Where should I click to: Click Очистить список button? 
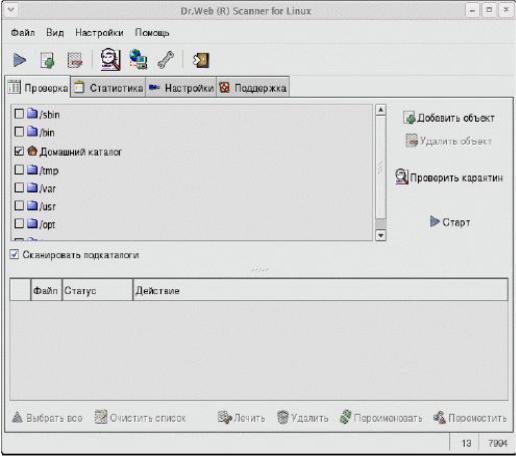(x=140, y=418)
